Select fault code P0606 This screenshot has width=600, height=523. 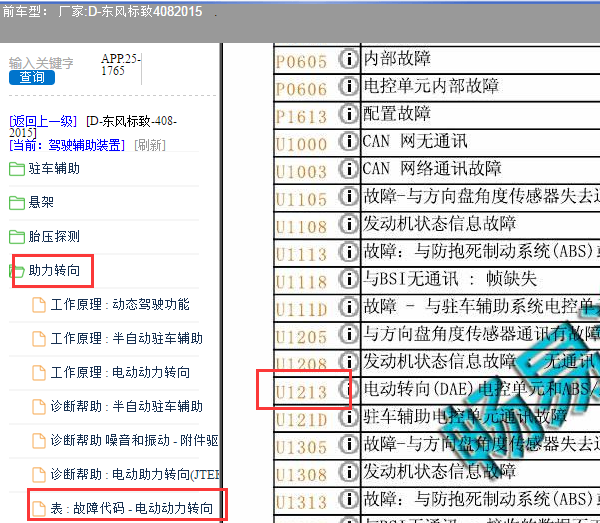(x=302, y=89)
